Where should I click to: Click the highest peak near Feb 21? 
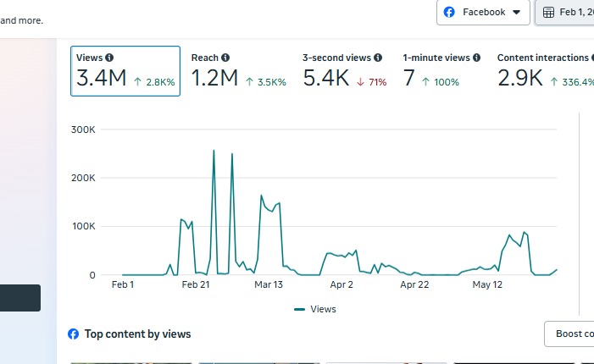[214, 151]
